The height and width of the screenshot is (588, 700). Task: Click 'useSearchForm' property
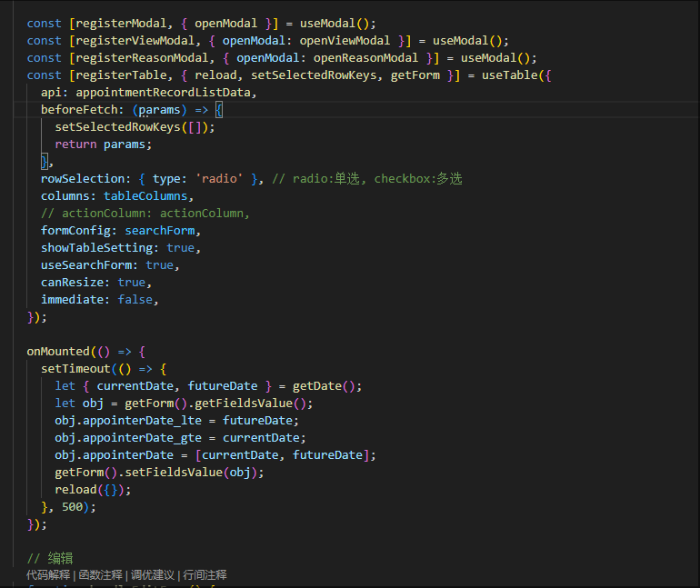pyautogui.click(x=86, y=265)
